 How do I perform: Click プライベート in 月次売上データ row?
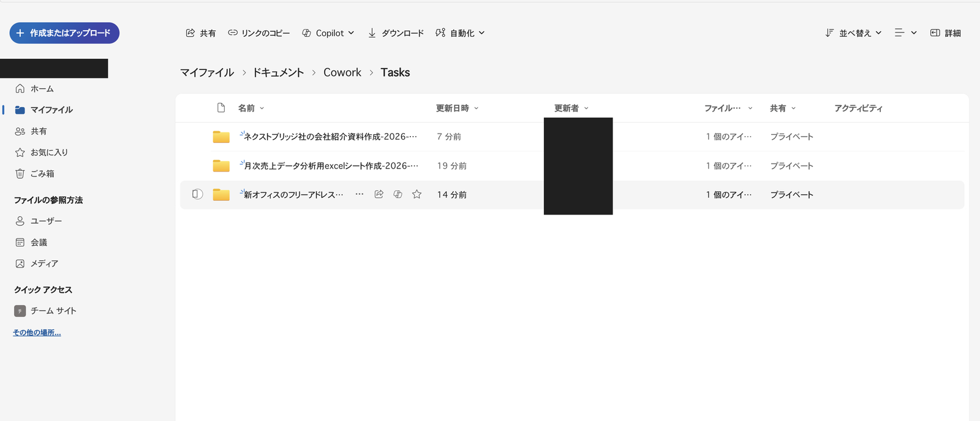coord(791,165)
